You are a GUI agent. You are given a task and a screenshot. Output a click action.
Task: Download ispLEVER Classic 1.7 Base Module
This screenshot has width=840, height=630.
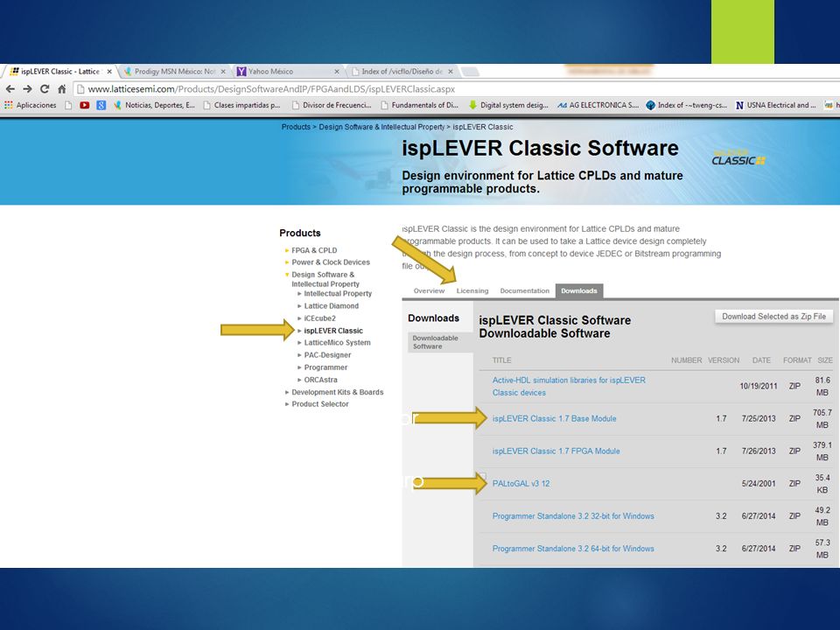coord(554,418)
